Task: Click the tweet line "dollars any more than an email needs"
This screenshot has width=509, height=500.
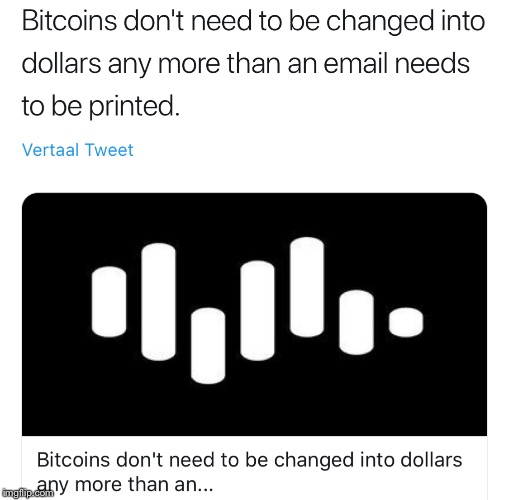Action: 246,63
